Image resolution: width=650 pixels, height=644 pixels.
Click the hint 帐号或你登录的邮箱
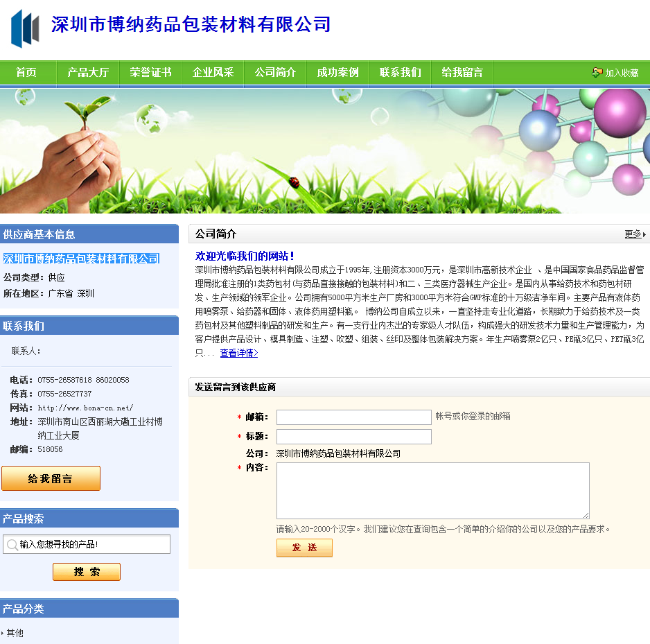473,416
